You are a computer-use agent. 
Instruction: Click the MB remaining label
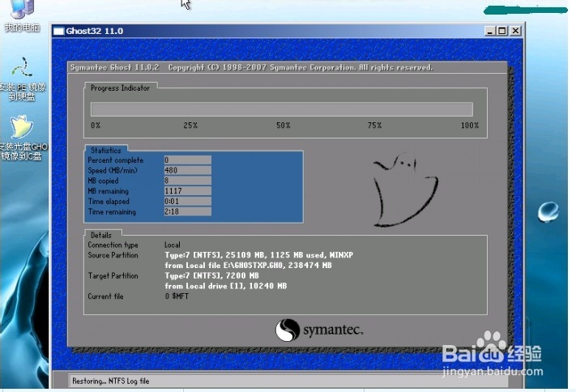108,191
